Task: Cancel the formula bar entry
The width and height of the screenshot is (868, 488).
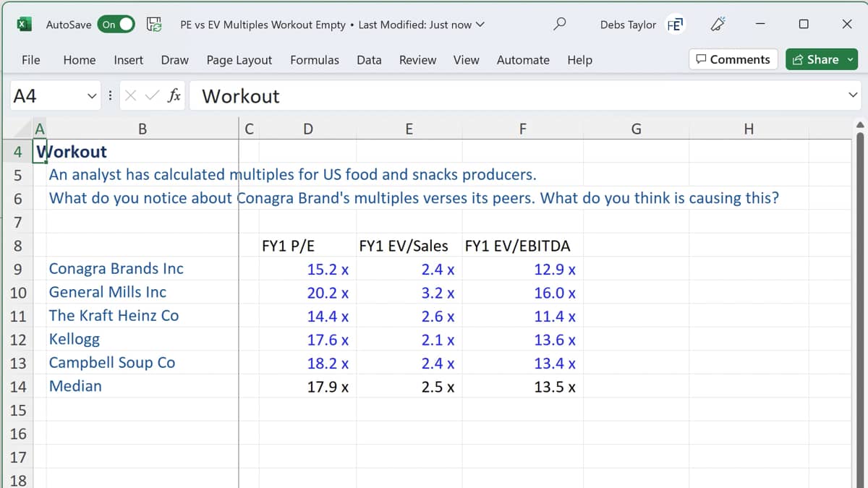Action: tap(131, 95)
